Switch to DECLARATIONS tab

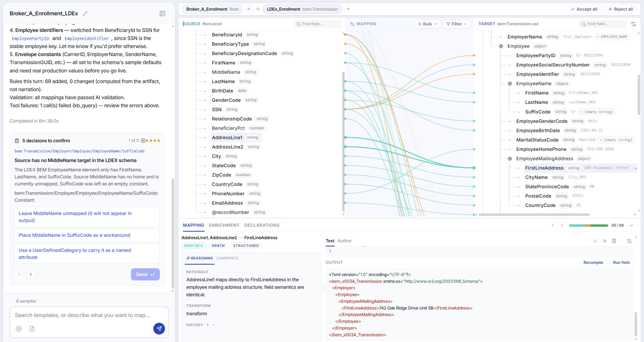tap(262, 225)
